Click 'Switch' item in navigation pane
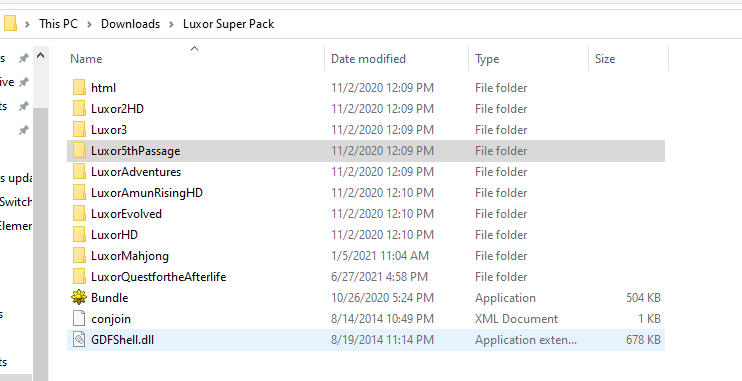The width and height of the screenshot is (742, 381). [x=16, y=202]
